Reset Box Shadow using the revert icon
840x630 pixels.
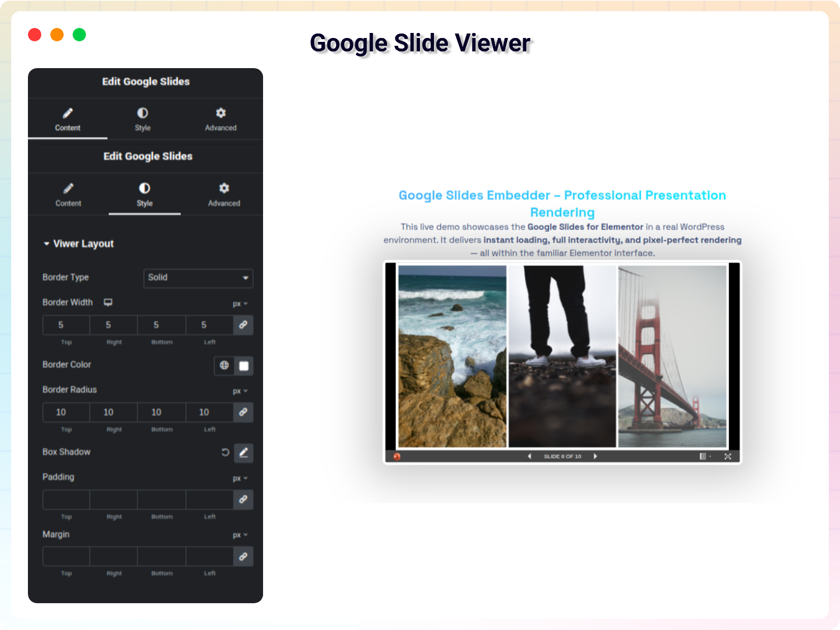point(226,452)
